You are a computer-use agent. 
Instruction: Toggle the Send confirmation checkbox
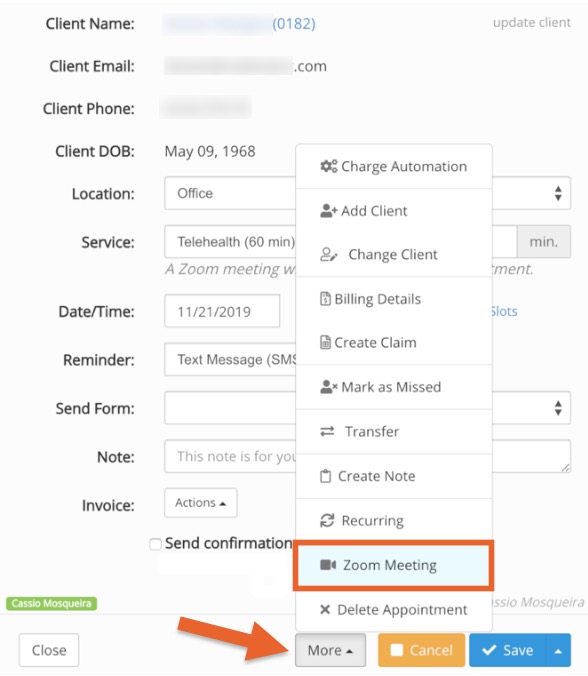[x=155, y=544]
